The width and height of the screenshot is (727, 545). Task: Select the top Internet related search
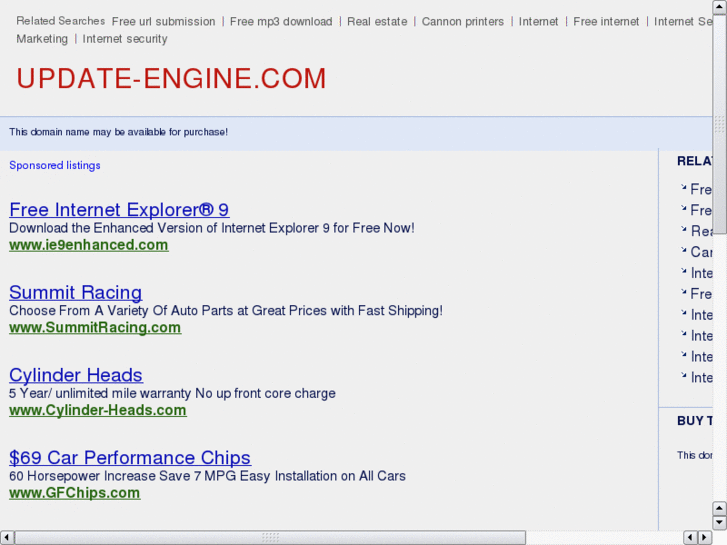point(538,22)
